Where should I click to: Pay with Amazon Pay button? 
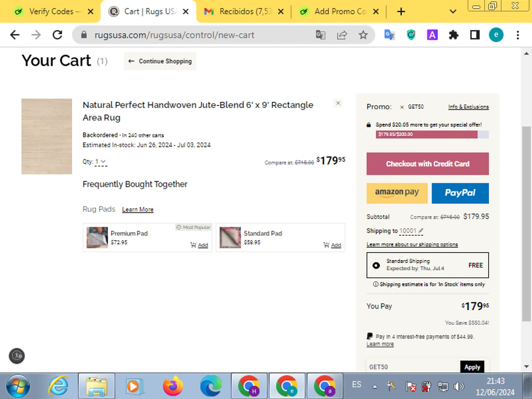(397, 193)
